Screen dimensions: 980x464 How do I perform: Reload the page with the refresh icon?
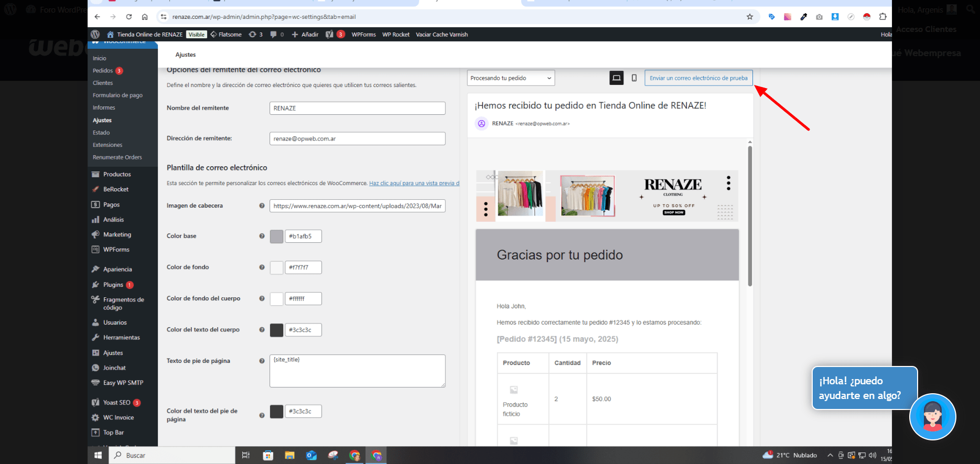tap(129, 17)
